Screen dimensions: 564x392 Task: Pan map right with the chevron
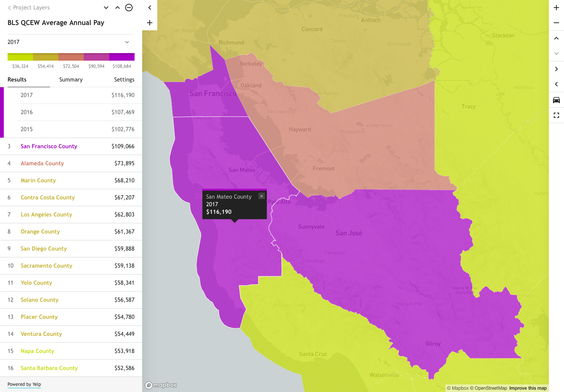pyautogui.click(x=556, y=69)
